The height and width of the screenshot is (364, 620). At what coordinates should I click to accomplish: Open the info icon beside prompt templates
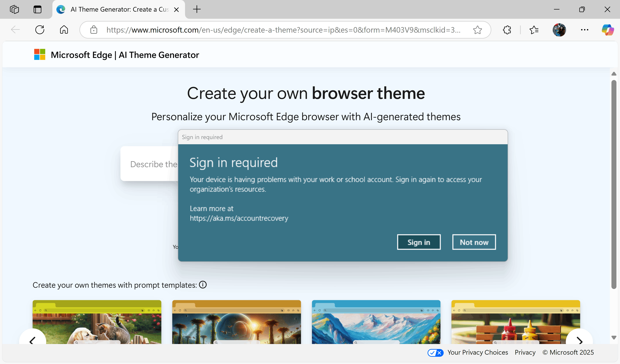pyautogui.click(x=203, y=285)
